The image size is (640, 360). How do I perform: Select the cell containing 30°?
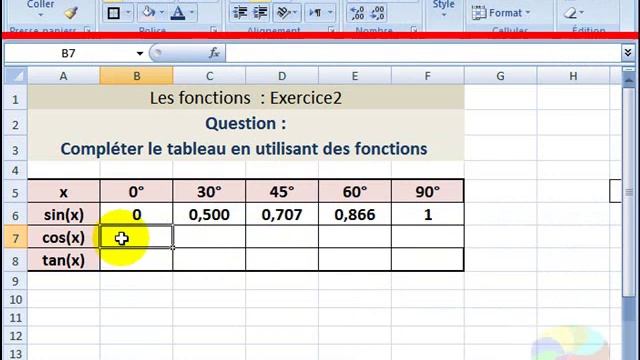click(209, 191)
